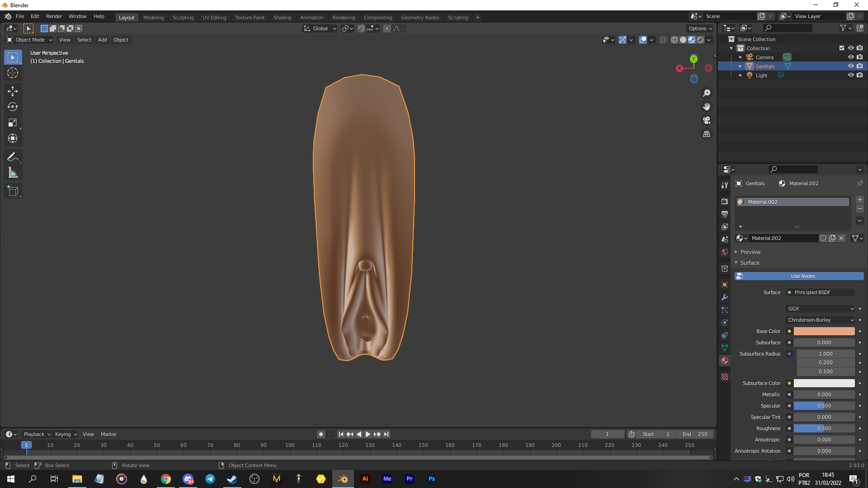868x488 pixels.
Task: Enable X-Ray toggle in the viewport header
Action: (x=663, y=40)
